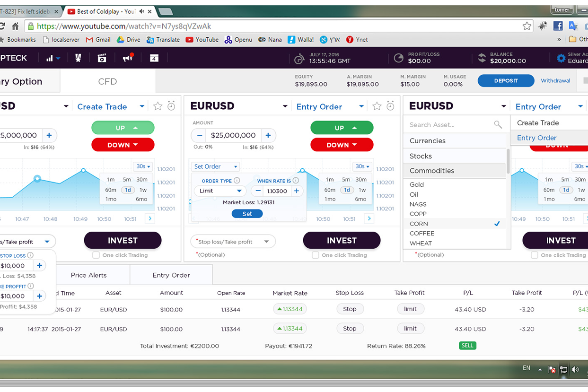Open the video clapperboard icon in header

point(102,58)
